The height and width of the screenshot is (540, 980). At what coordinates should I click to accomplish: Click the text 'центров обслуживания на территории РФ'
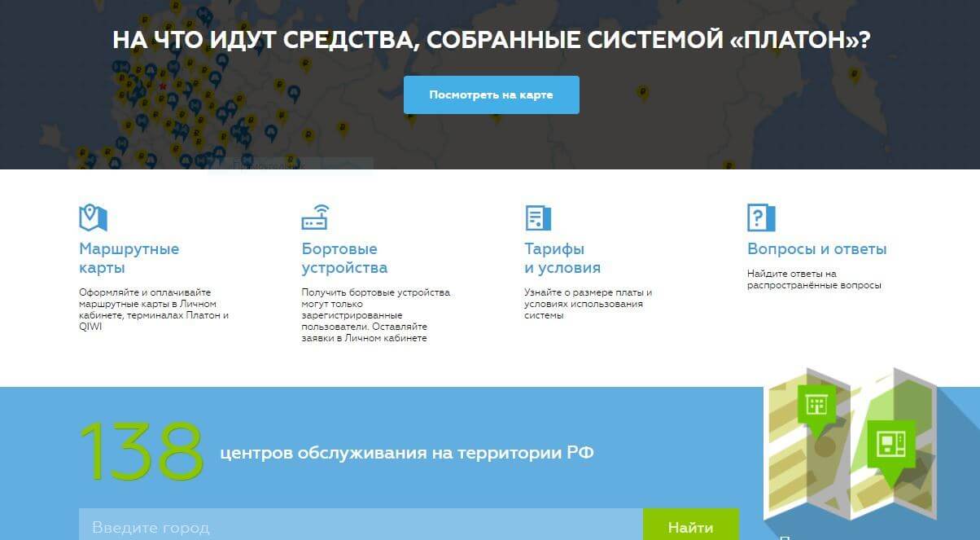tap(407, 453)
